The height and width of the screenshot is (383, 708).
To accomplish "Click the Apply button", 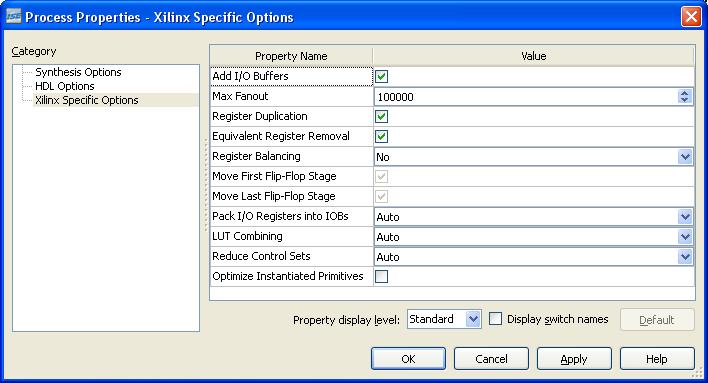I will (x=574, y=359).
